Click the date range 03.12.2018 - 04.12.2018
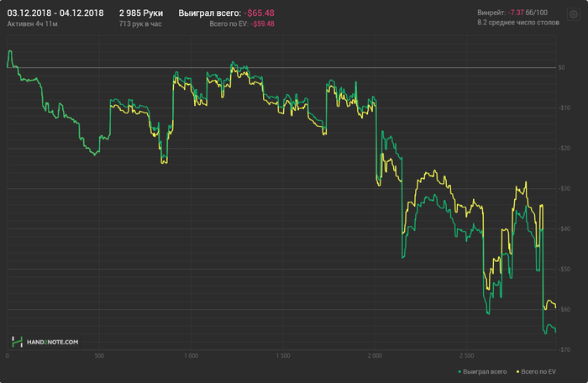Screen dimensions: 588x383 pos(55,13)
